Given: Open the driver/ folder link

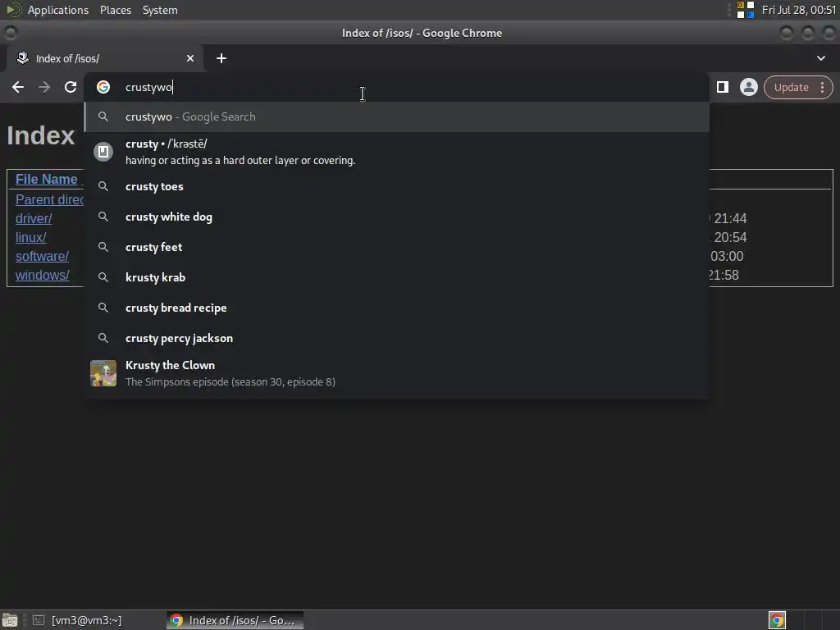Looking at the screenshot, I should point(34,218).
